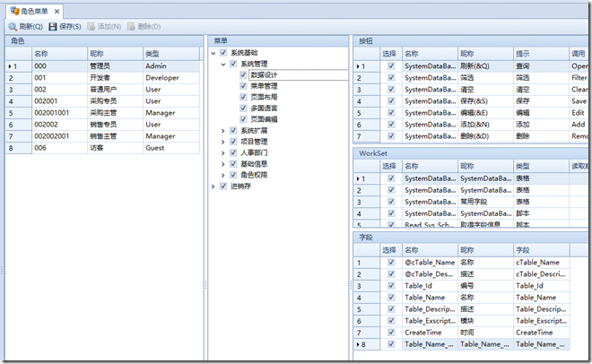Image resolution: width=592 pixels, height=364 pixels.
Task: Click the @cTable_Name field cell
Action: [430, 263]
